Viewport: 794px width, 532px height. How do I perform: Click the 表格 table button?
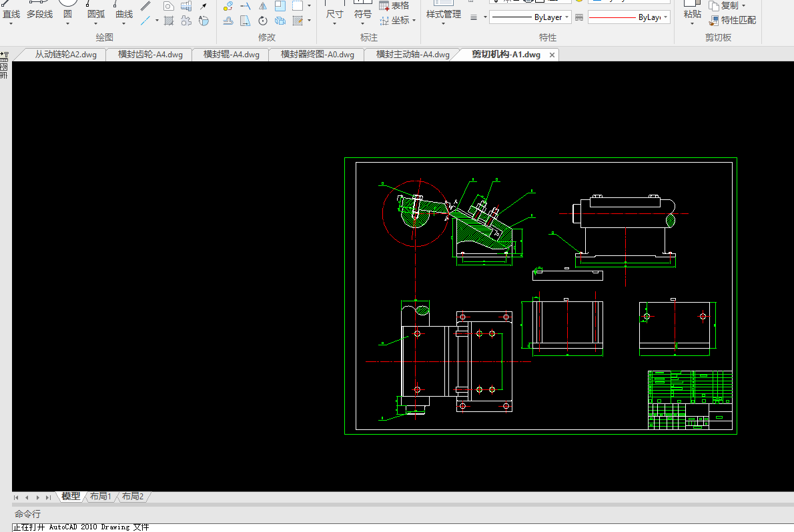click(x=394, y=5)
